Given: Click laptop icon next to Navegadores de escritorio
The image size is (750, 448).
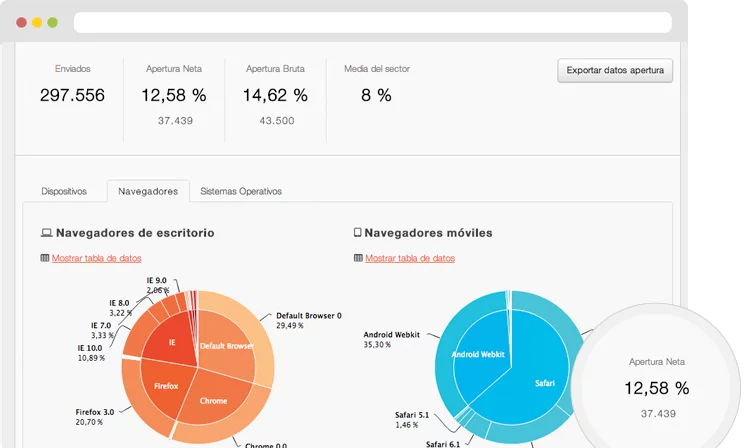Looking at the screenshot, I should pyautogui.click(x=46, y=233).
